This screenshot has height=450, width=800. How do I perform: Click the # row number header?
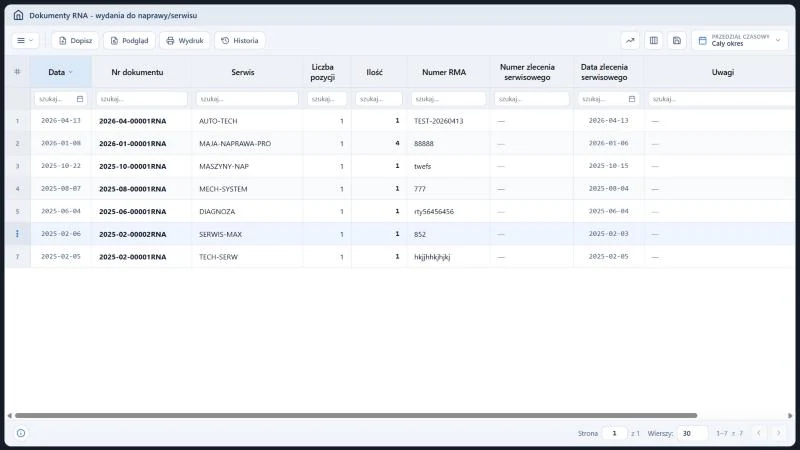17,72
